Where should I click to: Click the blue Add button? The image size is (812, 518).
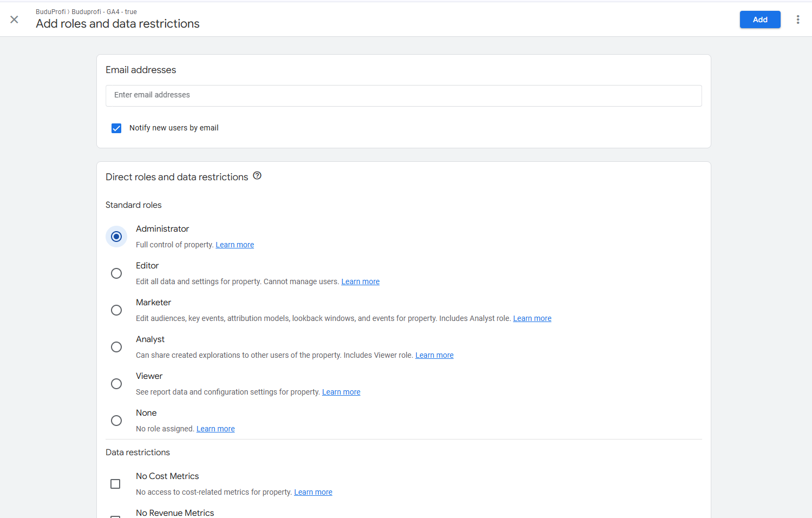click(760, 19)
